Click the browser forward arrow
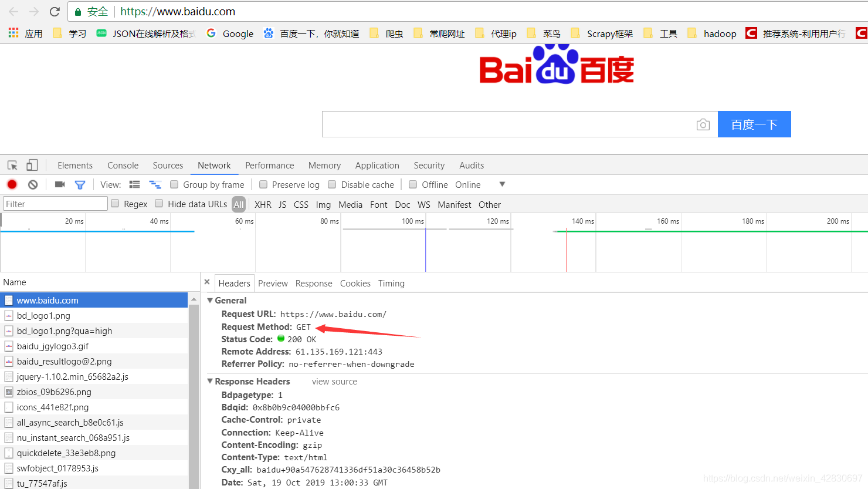 coord(34,12)
